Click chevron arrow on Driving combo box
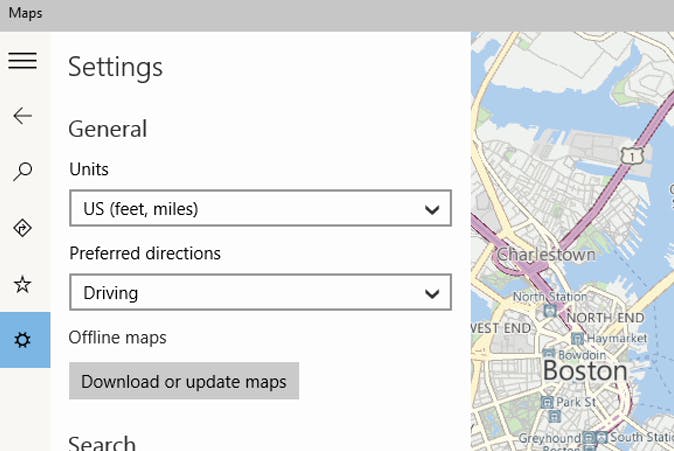This screenshot has width=674, height=451. click(x=432, y=294)
